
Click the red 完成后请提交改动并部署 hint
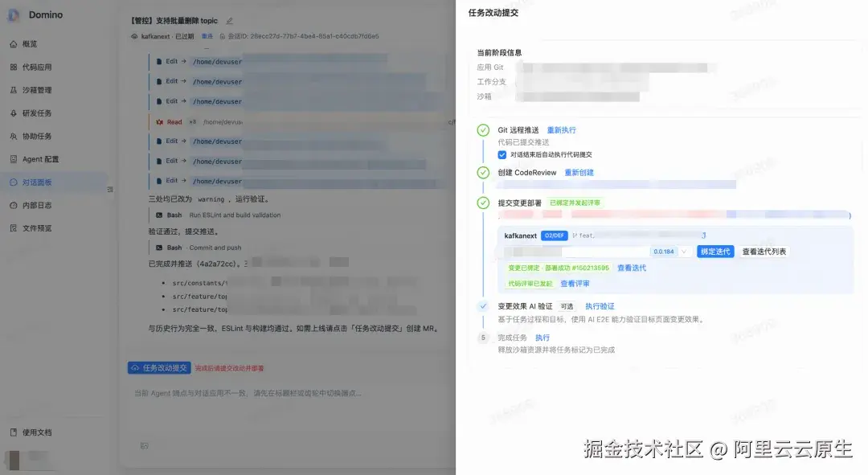(x=229, y=368)
